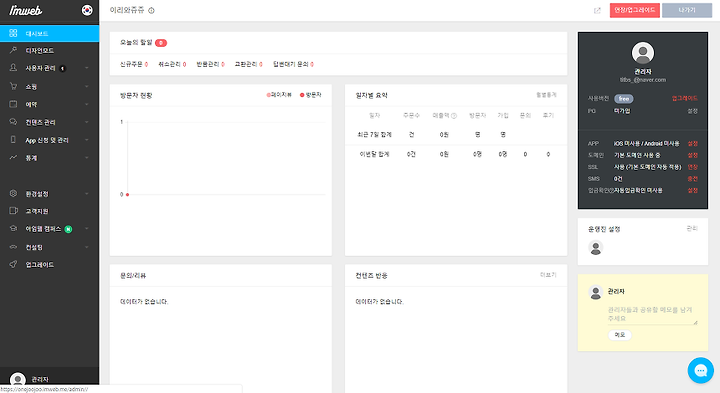The height and width of the screenshot is (393, 720).
Task: Click the help icon beside 매출액
Action: [x=454, y=116]
